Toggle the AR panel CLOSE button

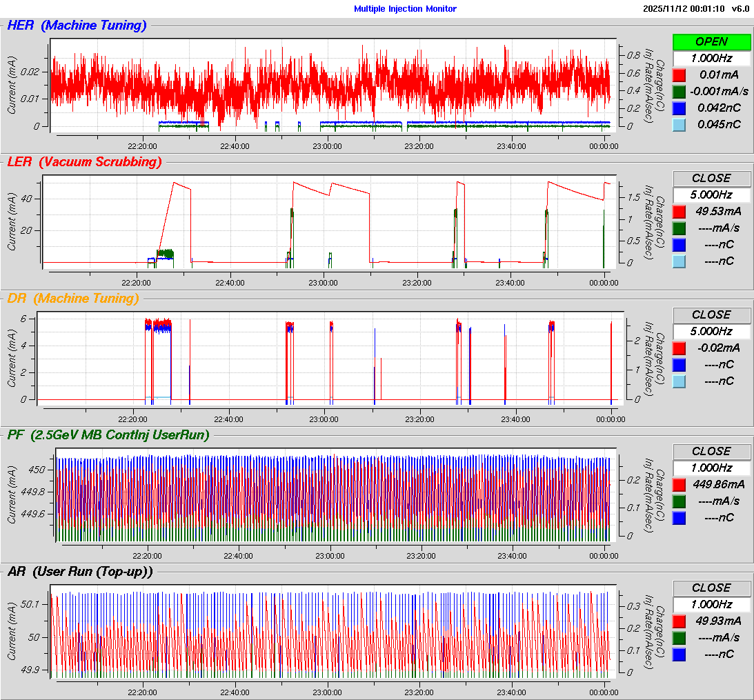tap(711, 588)
